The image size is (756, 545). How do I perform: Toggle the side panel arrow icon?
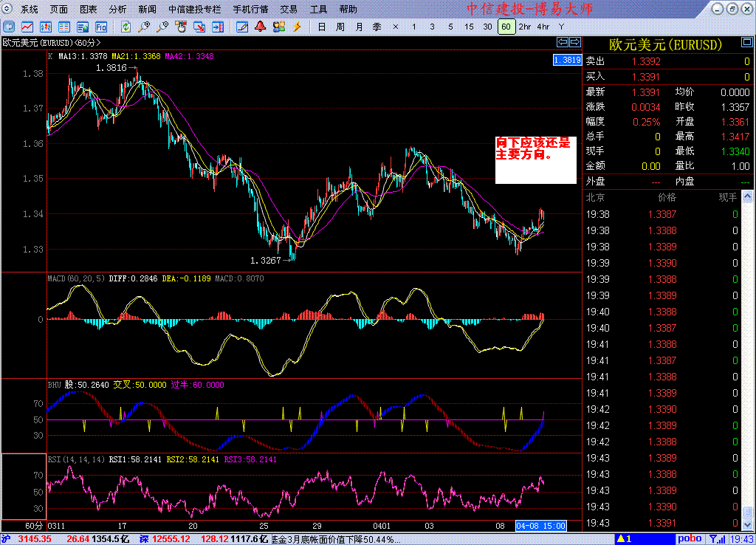pos(218,27)
